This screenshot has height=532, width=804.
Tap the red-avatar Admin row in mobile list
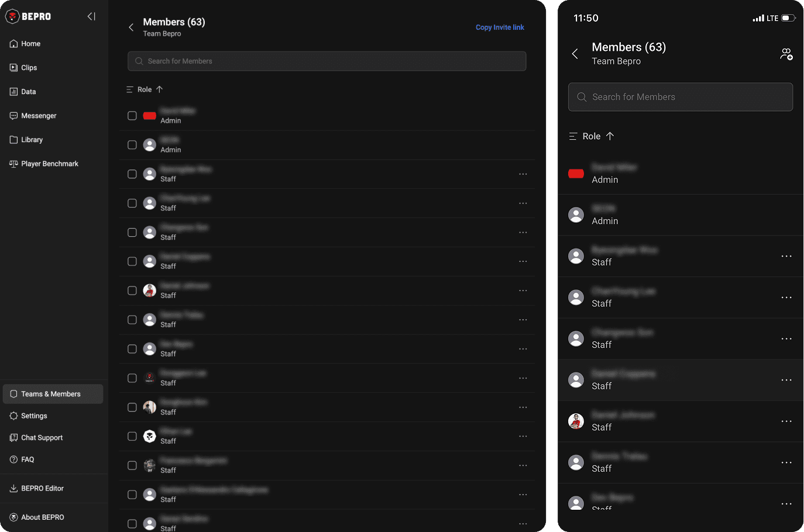(x=681, y=174)
